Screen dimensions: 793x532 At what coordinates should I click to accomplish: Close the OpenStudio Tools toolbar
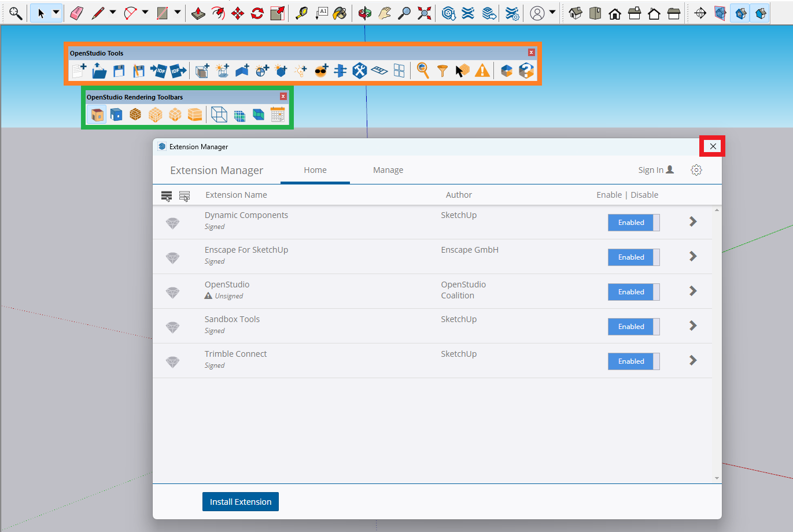pyautogui.click(x=532, y=53)
